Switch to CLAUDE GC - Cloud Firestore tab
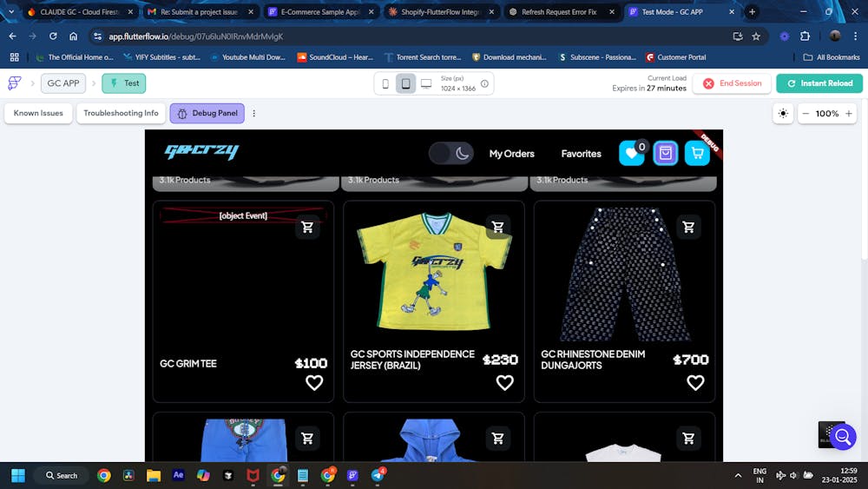Viewport: 868px width, 489px height. (x=80, y=11)
